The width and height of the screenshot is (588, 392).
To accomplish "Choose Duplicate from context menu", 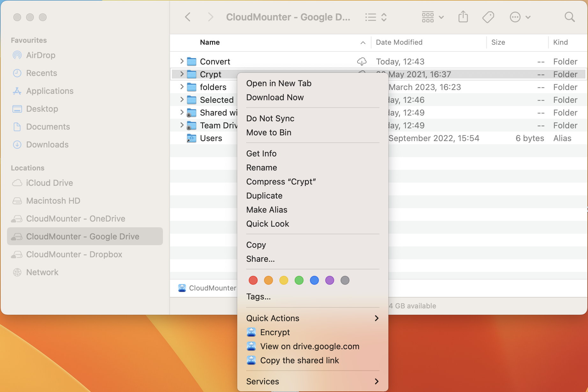I will coord(312,196).
